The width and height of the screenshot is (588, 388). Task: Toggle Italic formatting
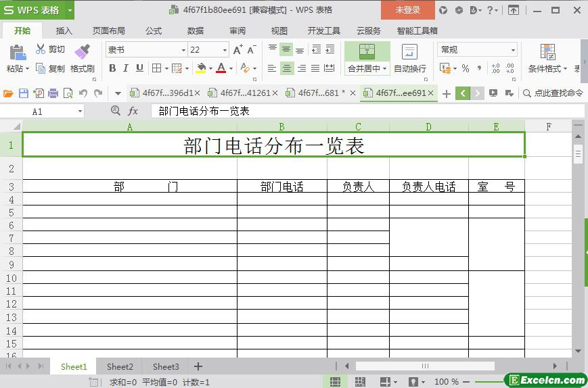(126, 68)
